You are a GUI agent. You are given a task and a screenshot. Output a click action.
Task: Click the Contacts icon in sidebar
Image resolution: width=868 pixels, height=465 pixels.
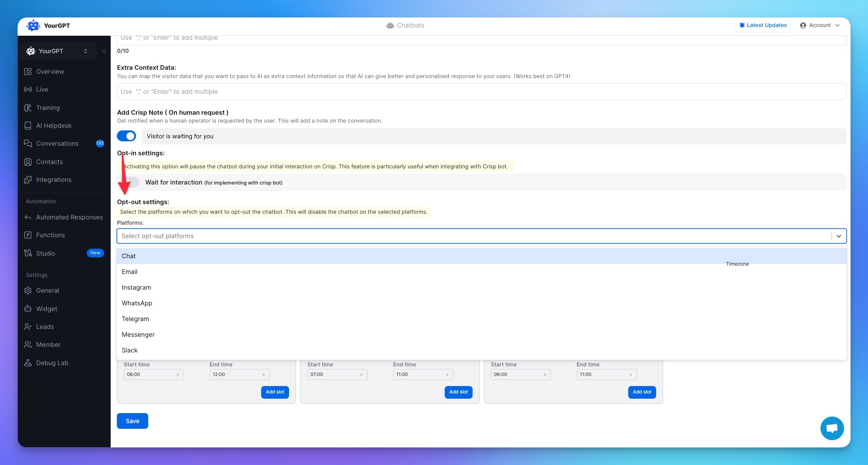pyautogui.click(x=28, y=162)
